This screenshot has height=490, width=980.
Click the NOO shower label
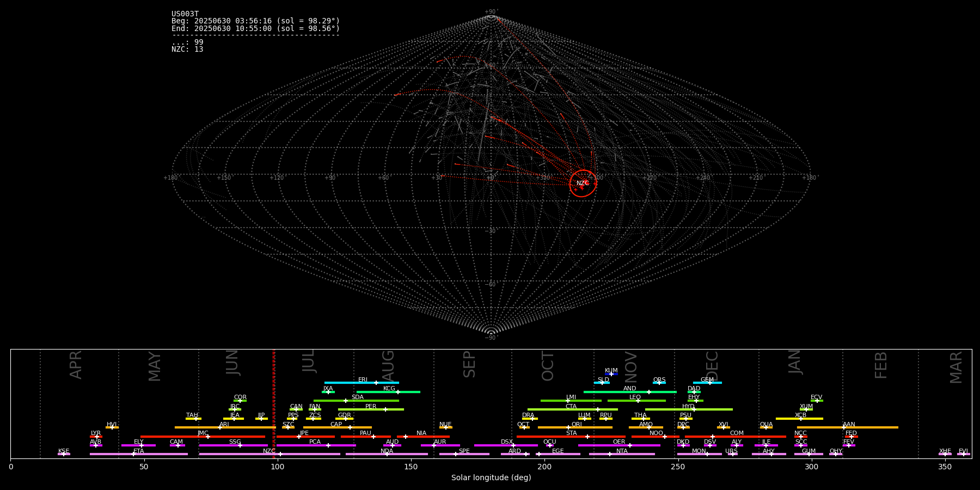tap(657, 433)
